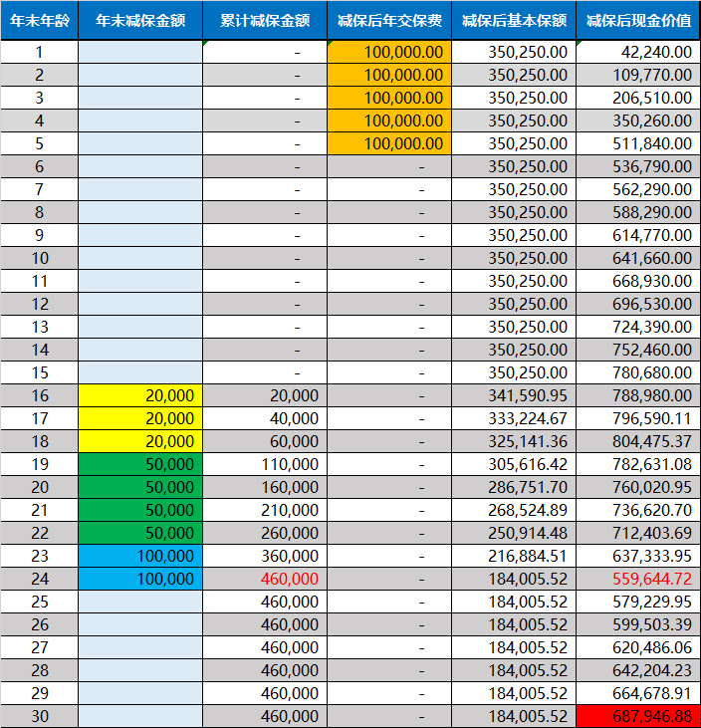
Task: Click cash value cell 724,390.00
Action: point(638,327)
